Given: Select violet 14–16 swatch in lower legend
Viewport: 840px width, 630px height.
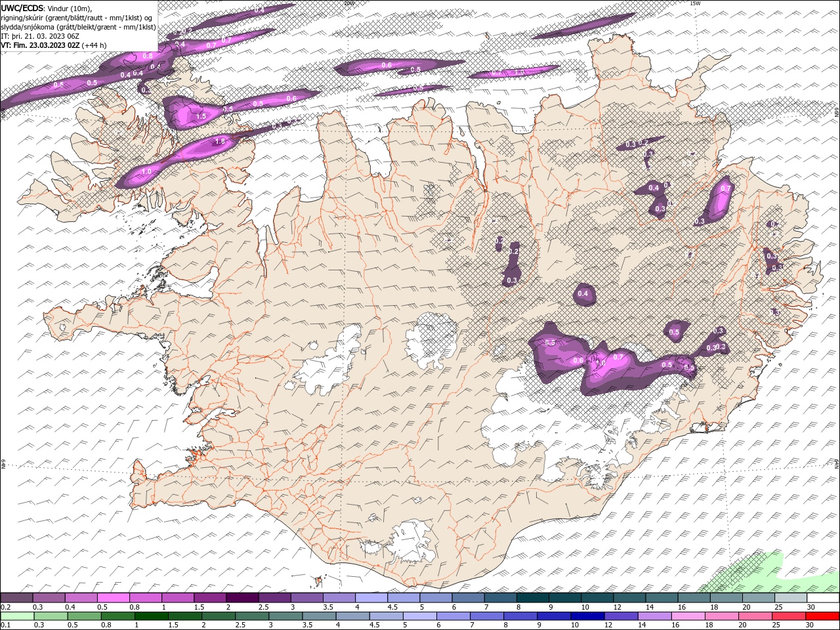Looking at the screenshot, I should click(x=655, y=616).
